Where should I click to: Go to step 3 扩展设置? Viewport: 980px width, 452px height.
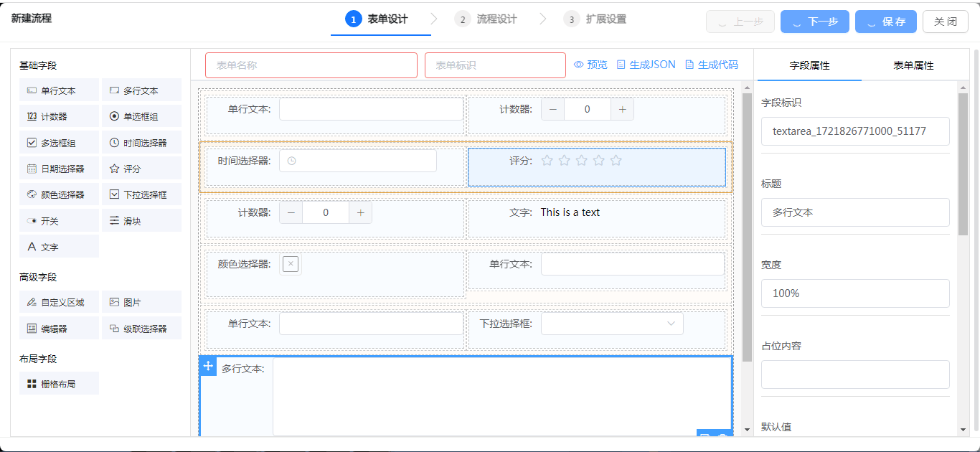595,19
